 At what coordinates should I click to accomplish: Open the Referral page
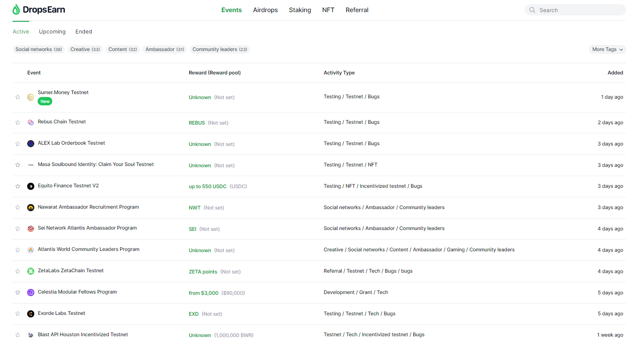coord(357,10)
